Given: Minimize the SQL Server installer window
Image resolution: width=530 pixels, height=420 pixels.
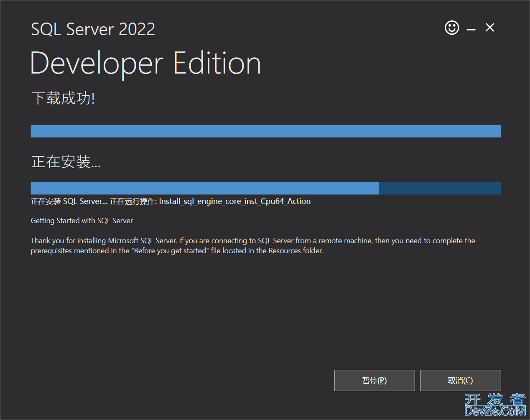Looking at the screenshot, I should pyautogui.click(x=471, y=29).
